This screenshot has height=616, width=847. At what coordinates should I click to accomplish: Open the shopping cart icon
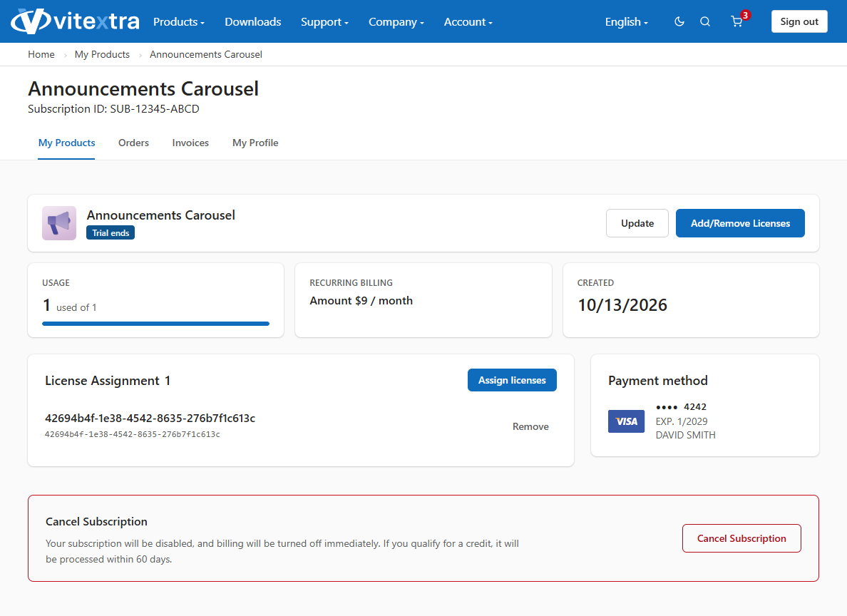736,21
